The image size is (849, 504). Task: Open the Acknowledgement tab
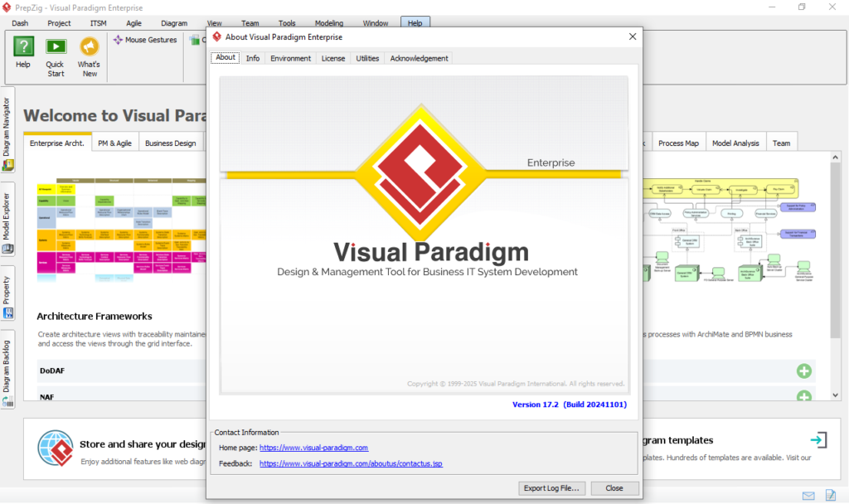pyautogui.click(x=419, y=58)
